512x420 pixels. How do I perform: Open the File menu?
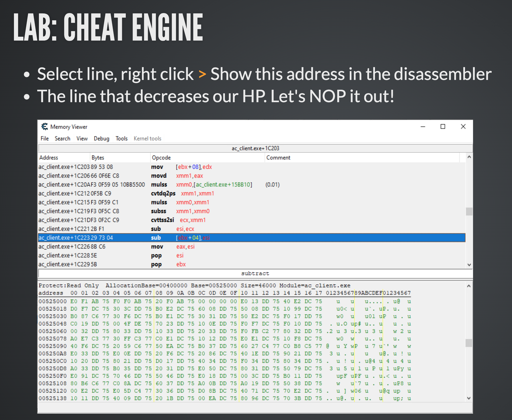coord(45,139)
